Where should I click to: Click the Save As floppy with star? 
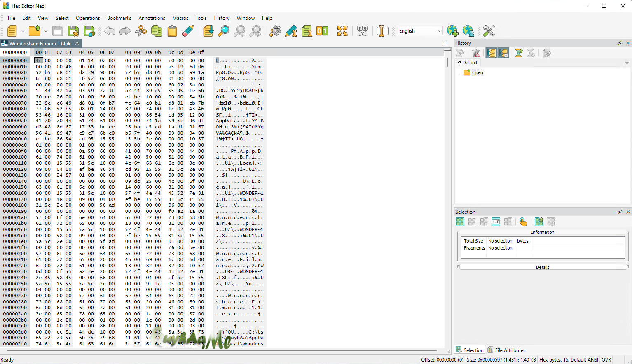pyautogui.click(x=73, y=31)
